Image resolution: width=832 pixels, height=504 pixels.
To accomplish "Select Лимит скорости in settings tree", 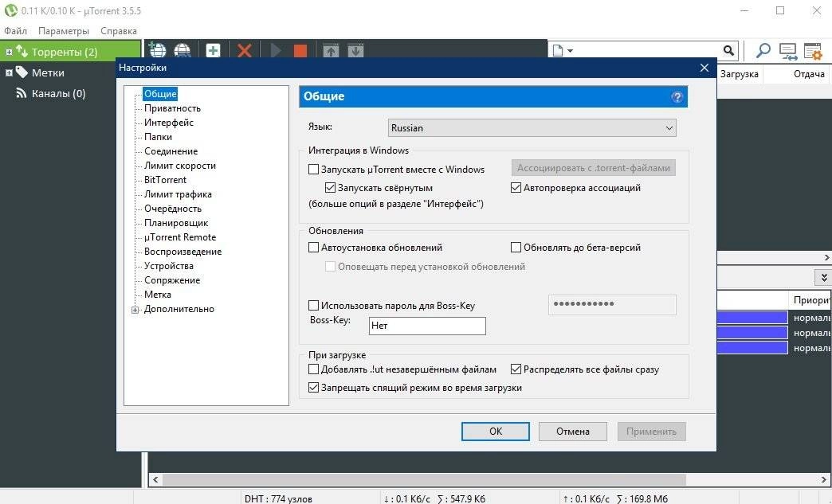I will tap(180, 166).
